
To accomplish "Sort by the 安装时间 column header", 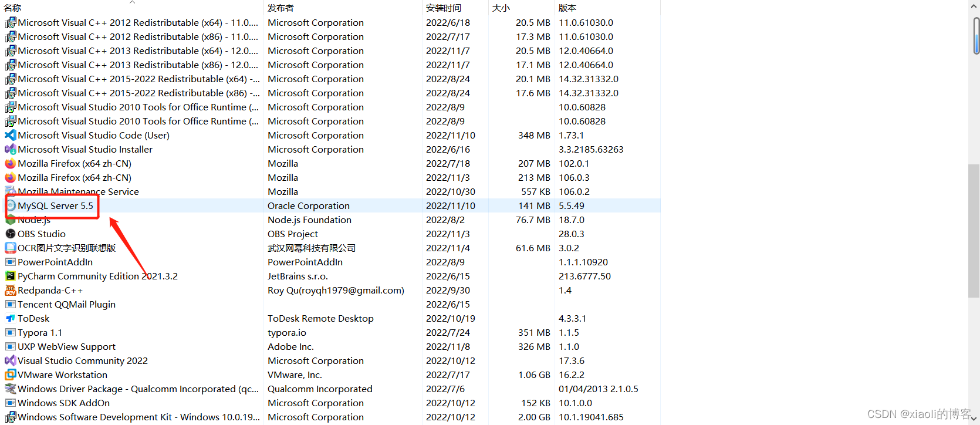I will (x=455, y=8).
